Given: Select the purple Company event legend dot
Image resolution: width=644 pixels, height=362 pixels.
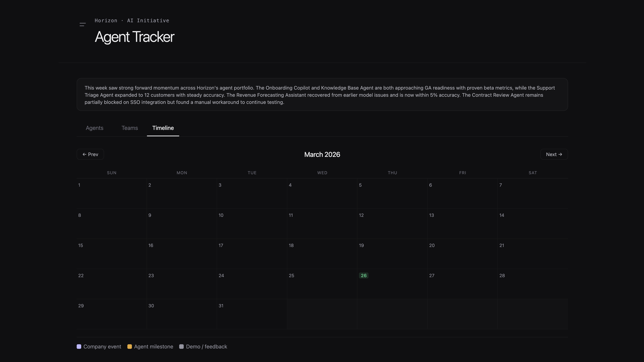Looking at the screenshot, I should point(79,347).
